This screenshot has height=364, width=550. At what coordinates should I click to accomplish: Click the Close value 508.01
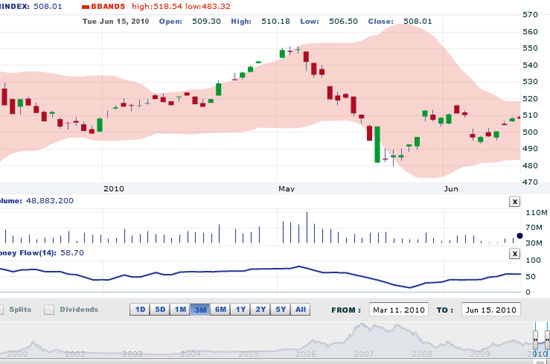coord(417,21)
